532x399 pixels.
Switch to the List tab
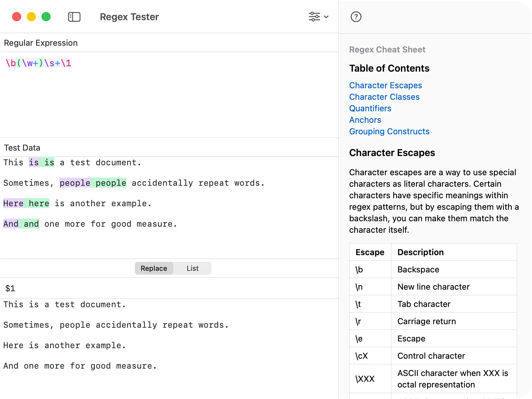point(192,268)
